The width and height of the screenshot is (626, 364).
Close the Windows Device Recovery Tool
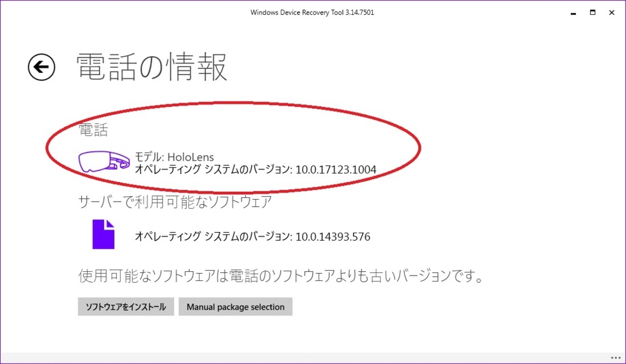(611, 12)
